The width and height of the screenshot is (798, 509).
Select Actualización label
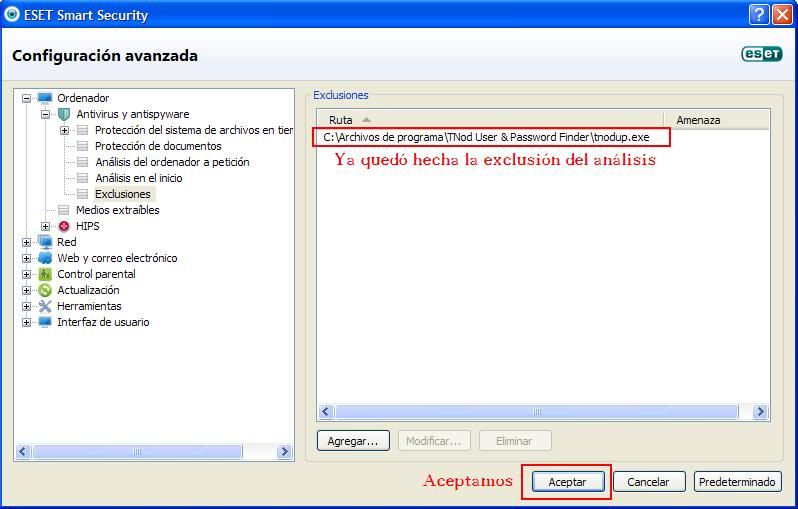coord(88,290)
